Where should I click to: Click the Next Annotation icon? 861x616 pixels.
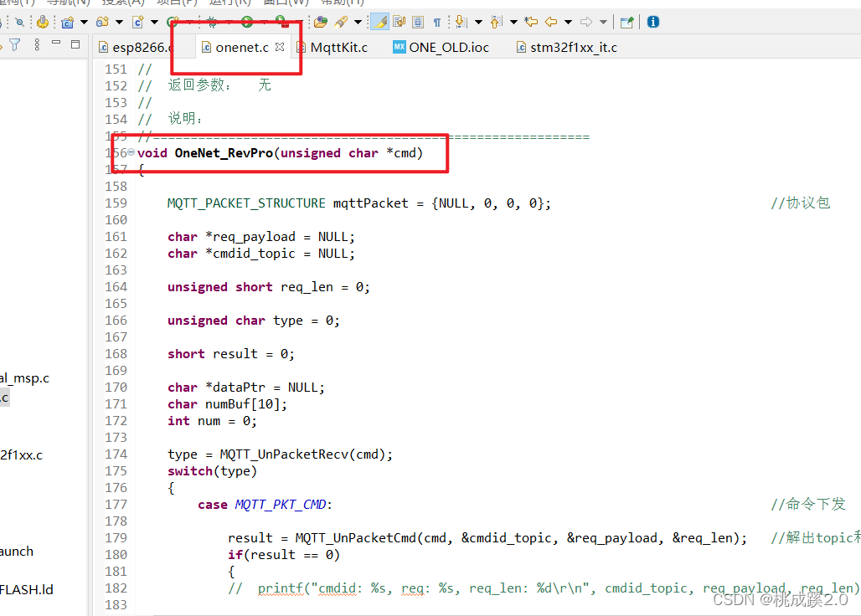[461, 22]
